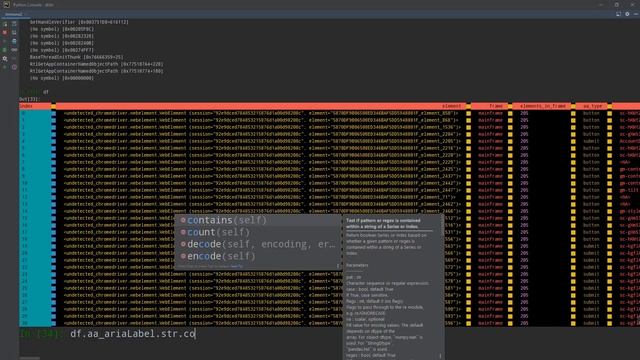Click the documentation popup scrollbar

point(442,225)
